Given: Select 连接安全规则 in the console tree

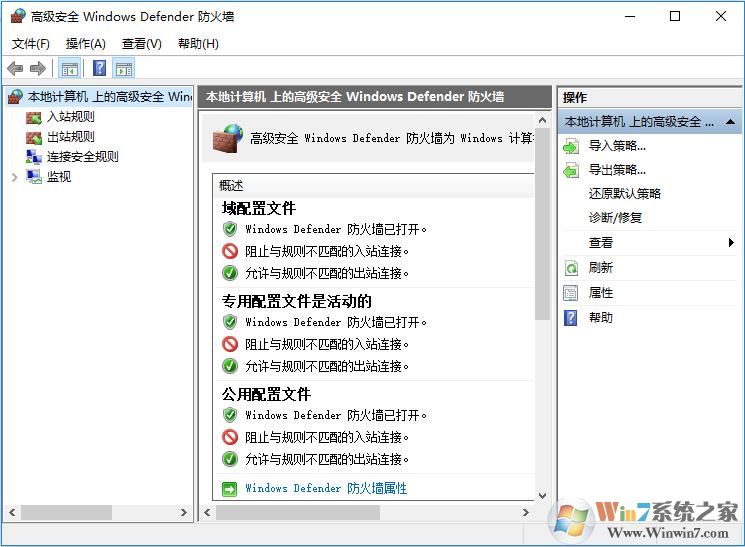Looking at the screenshot, I should coord(83,157).
